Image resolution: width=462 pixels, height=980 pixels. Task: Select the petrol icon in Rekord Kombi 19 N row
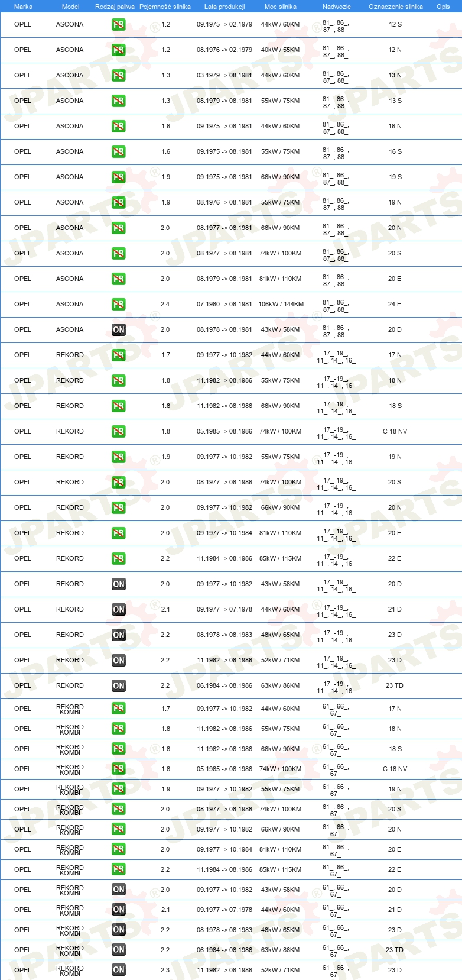click(x=119, y=789)
